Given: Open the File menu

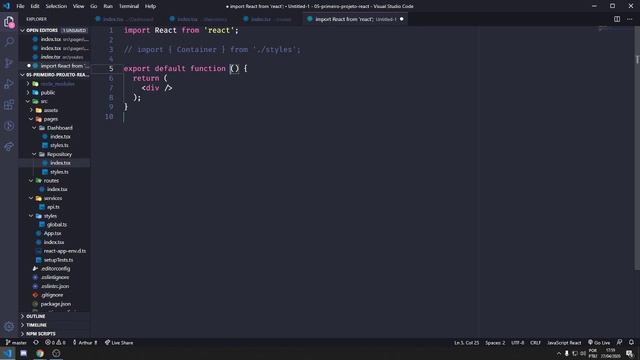Looking at the screenshot, I should tap(20, 6).
